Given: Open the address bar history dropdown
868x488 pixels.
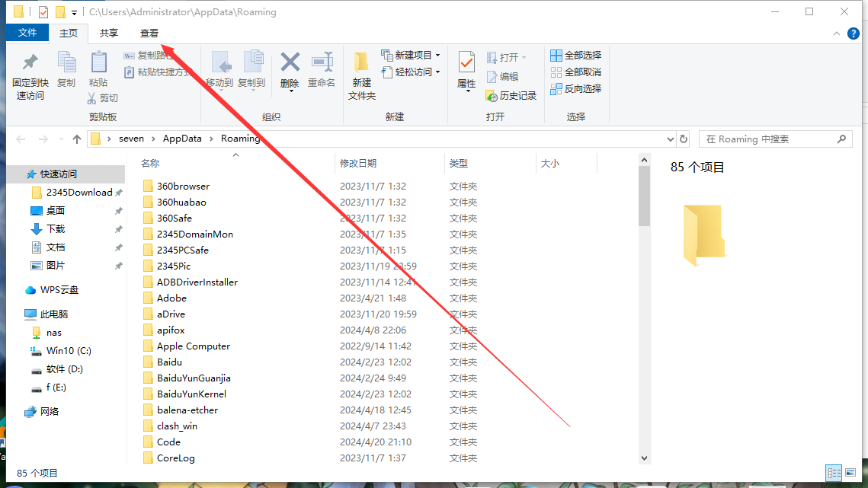Looking at the screenshot, I should 670,139.
